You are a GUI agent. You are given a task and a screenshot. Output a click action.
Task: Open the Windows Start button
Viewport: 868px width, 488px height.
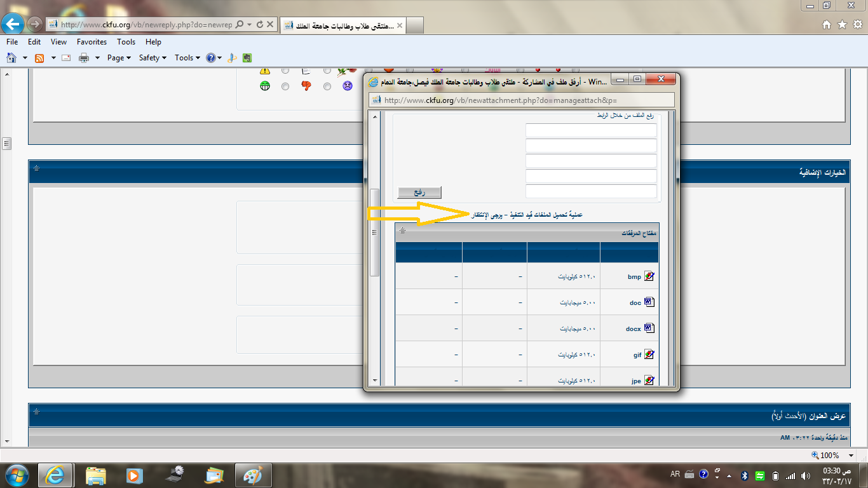(x=17, y=475)
